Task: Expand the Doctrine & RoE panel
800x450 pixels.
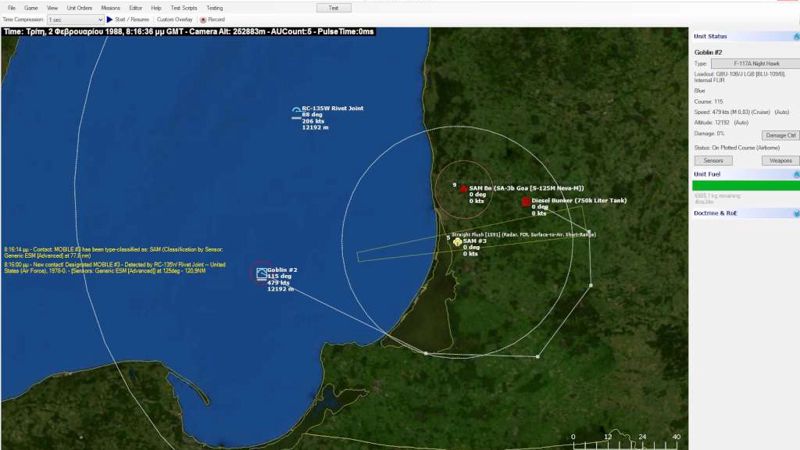Action: (796, 213)
